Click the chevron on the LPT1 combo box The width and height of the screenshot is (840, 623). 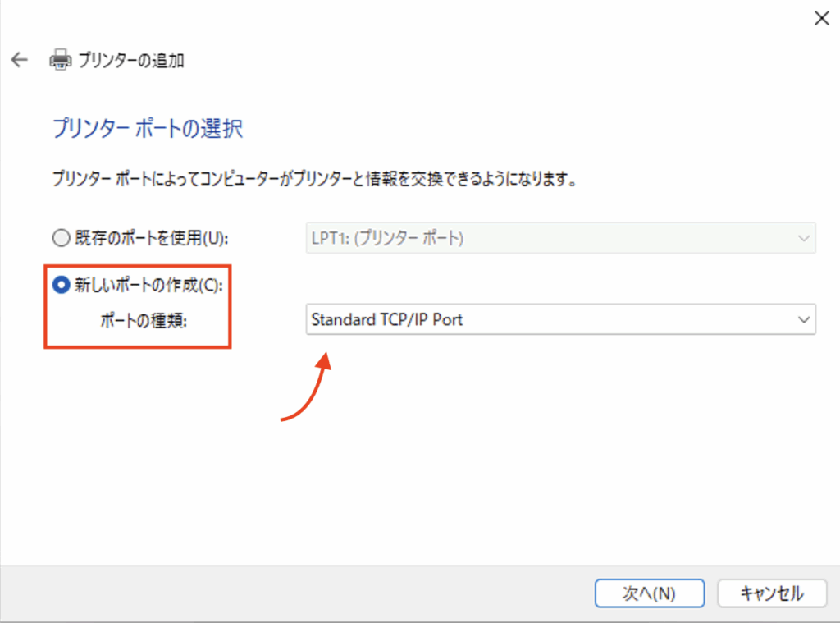802,238
